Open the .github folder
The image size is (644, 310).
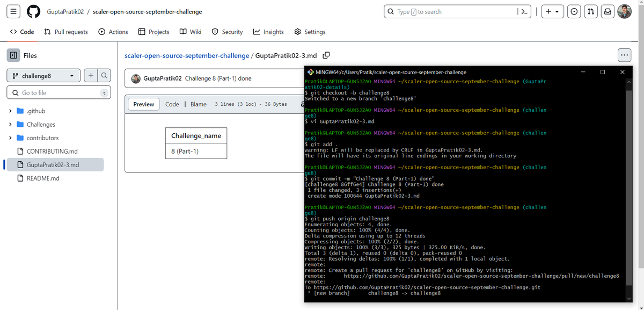click(x=36, y=111)
